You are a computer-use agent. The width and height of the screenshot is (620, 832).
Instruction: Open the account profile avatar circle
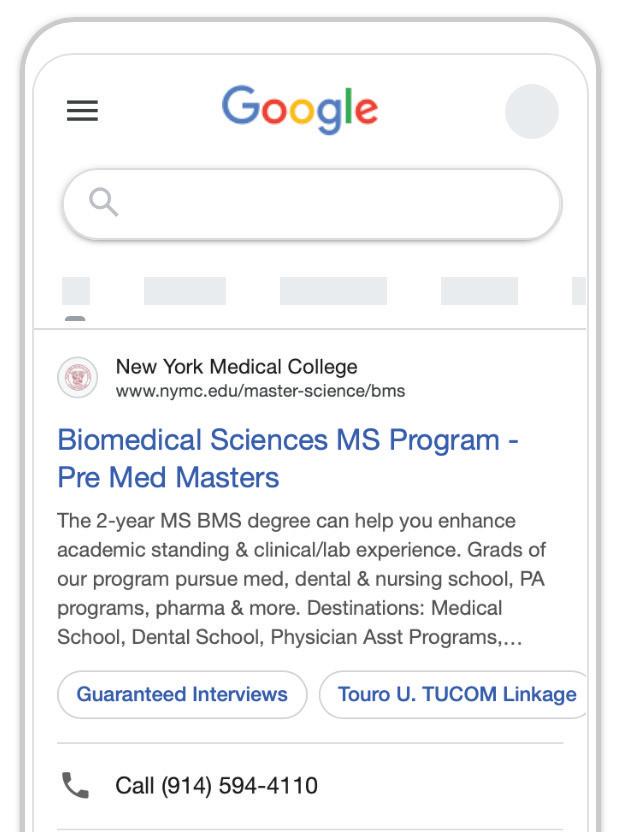(x=531, y=111)
